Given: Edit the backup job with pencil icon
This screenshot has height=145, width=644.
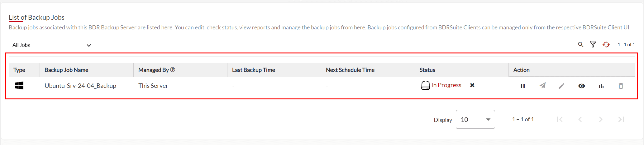Looking at the screenshot, I should click(561, 86).
